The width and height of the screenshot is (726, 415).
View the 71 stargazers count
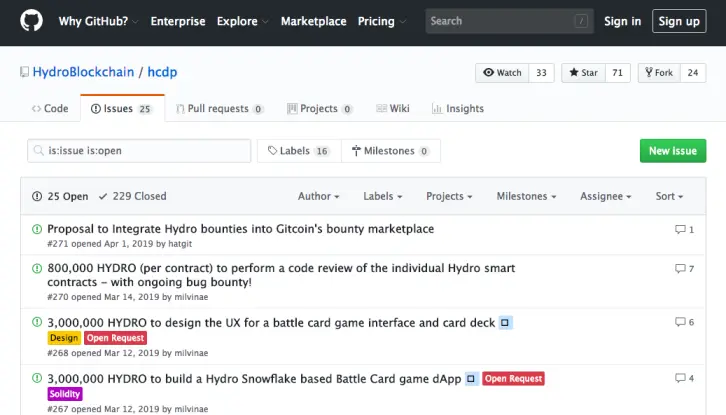pos(618,73)
